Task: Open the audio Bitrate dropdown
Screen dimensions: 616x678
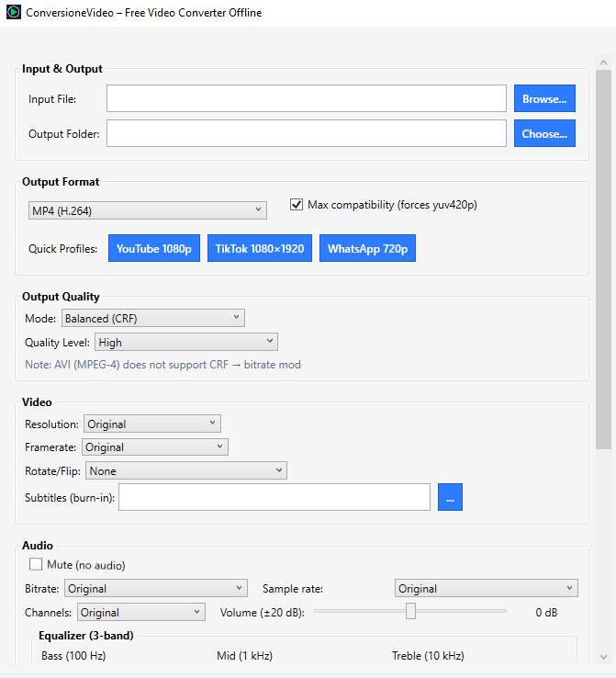Action: (x=156, y=589)
